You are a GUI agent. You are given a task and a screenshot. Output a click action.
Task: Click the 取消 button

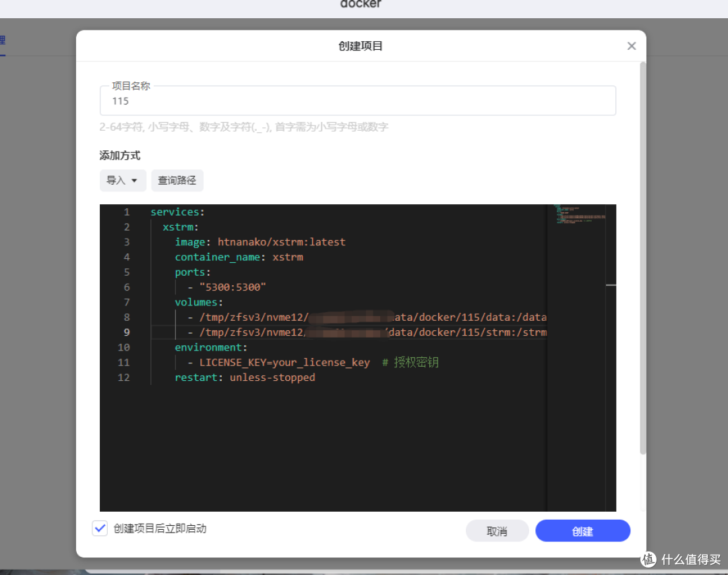point(497,531)
